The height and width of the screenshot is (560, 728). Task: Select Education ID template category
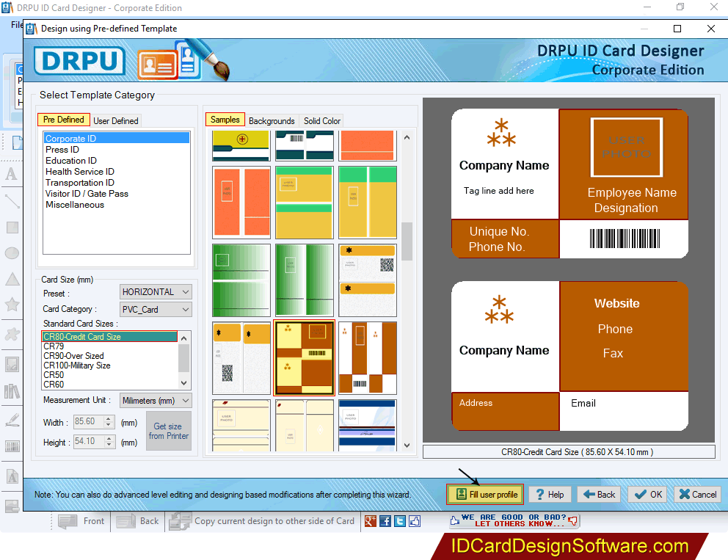(70, 160)
